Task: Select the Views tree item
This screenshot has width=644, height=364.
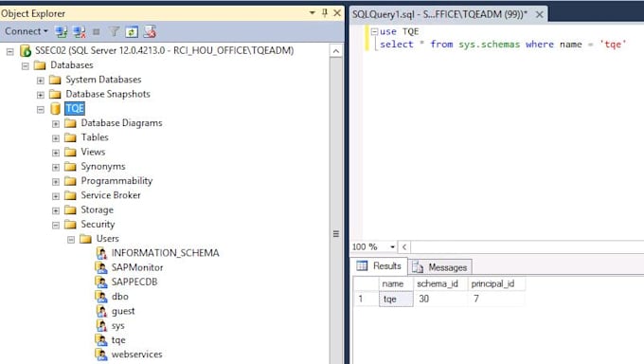Action: [x=93, y=152]
